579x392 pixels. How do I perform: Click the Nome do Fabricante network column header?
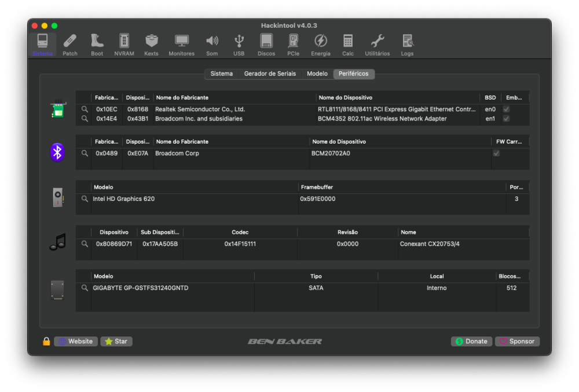234,98
